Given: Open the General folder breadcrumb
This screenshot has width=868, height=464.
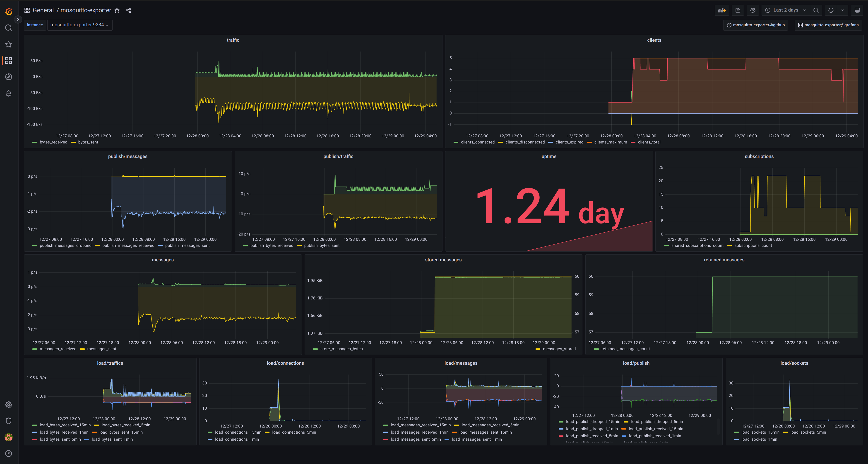Looking at the screenshot, I should coord(43,10).
